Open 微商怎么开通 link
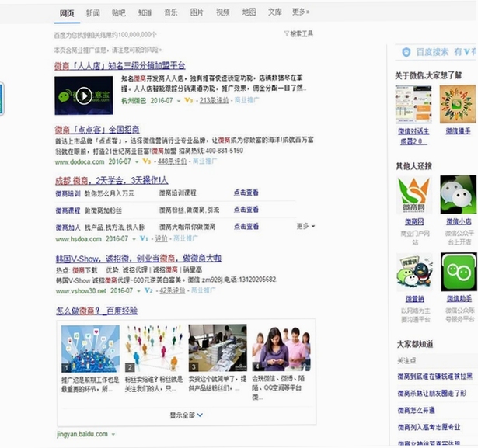Screen dimensions: 478x448 point(416,411)
